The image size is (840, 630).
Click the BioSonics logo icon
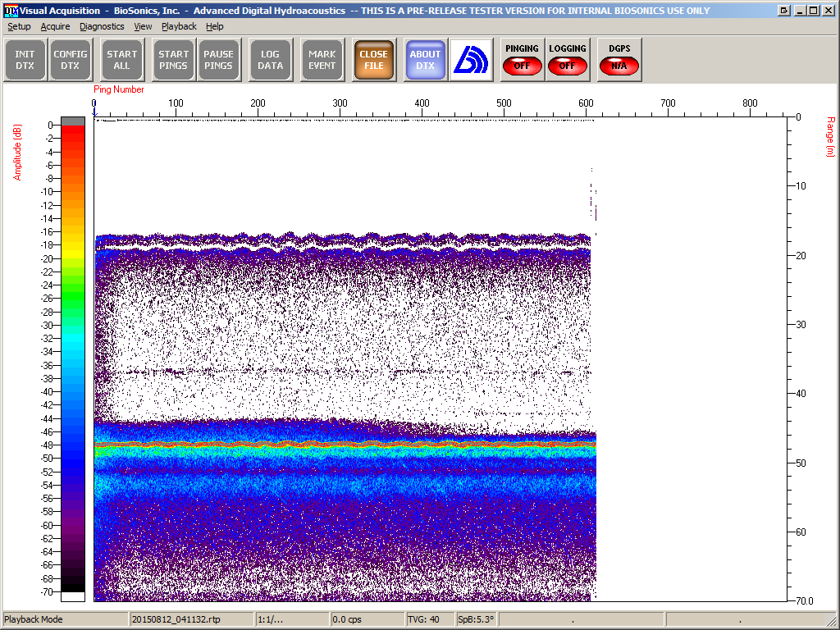[x=471, y=60]
